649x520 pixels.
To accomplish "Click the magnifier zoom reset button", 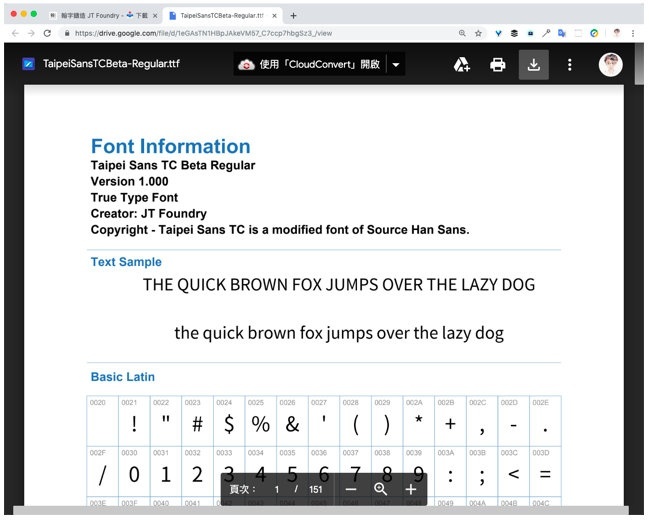I will (380, 489).
